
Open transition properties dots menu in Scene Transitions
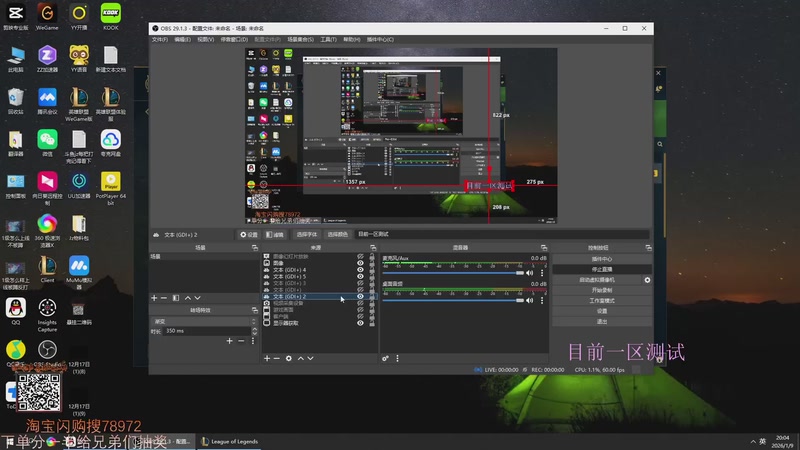click(253, 341)
